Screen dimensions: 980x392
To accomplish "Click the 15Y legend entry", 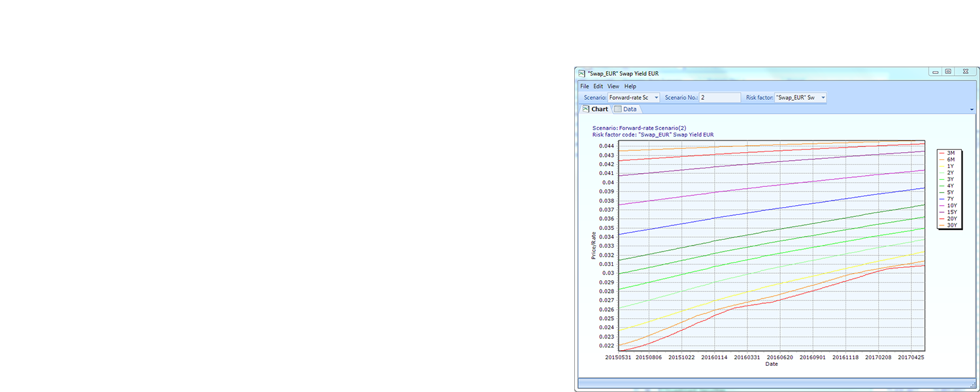I will [x=948, y=212].
